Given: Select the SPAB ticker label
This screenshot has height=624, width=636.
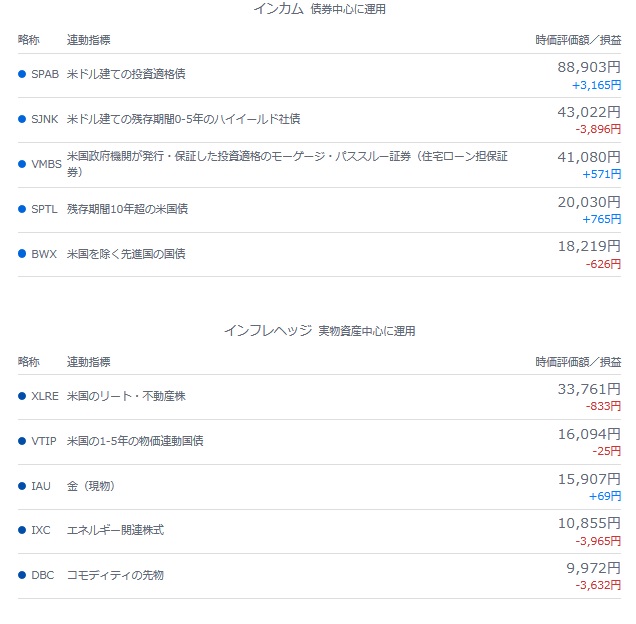Looking at the screenshot, I should (x=45, y=74).
